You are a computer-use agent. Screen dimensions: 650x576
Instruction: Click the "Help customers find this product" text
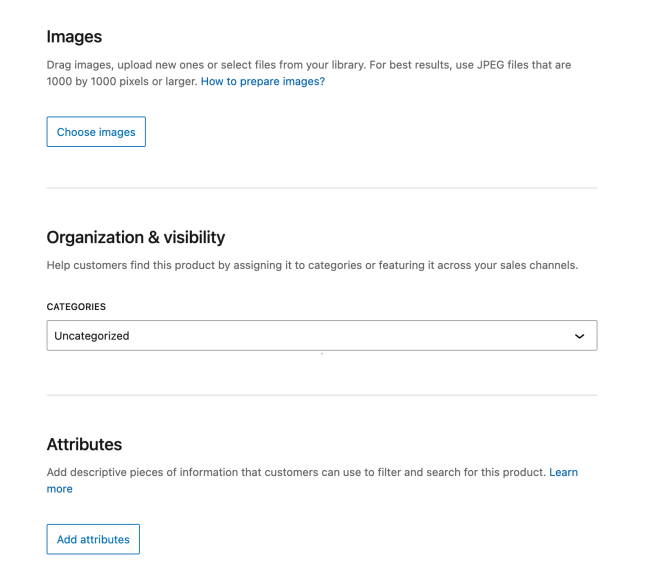point(140,266)
